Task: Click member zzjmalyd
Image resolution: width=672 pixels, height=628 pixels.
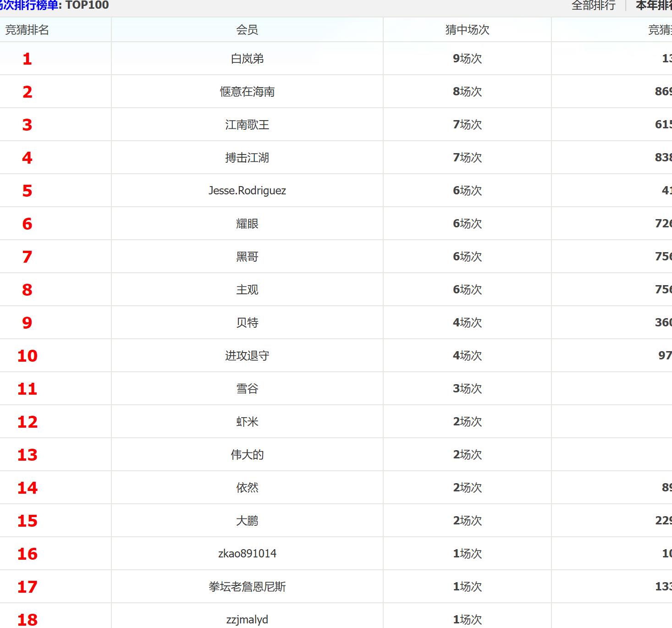Action: [x=247, y=620]
